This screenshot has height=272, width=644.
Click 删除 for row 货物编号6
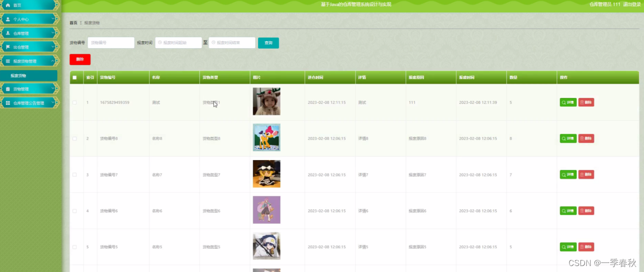point(586,211)
